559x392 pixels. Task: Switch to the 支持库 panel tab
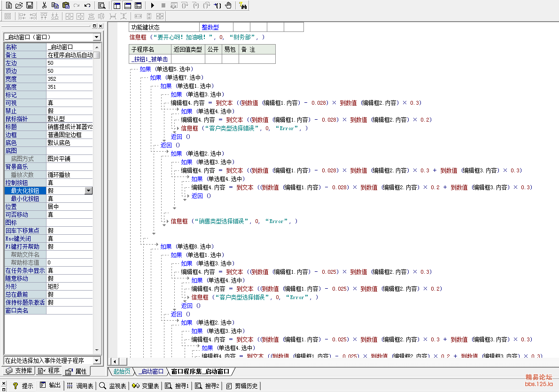click(x=20, y=370)
